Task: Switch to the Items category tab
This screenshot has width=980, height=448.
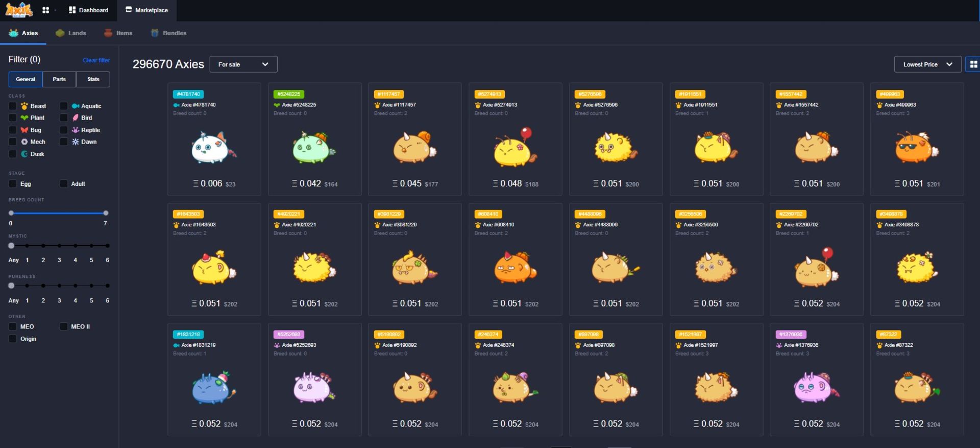Action: coord(118,33)
